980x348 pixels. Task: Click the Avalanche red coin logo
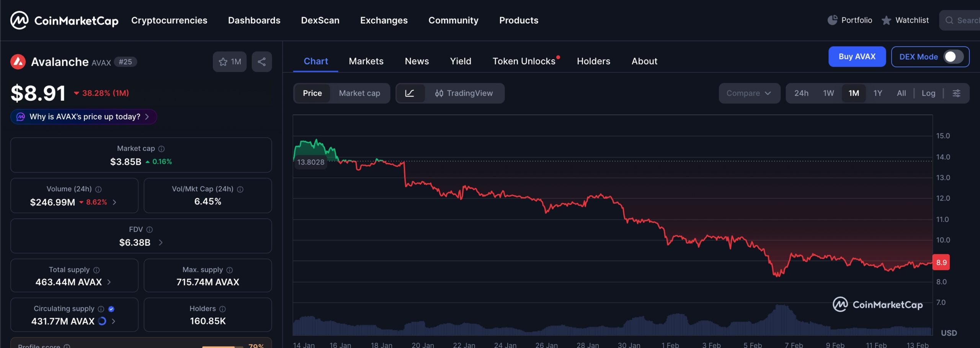pos(18,62)
